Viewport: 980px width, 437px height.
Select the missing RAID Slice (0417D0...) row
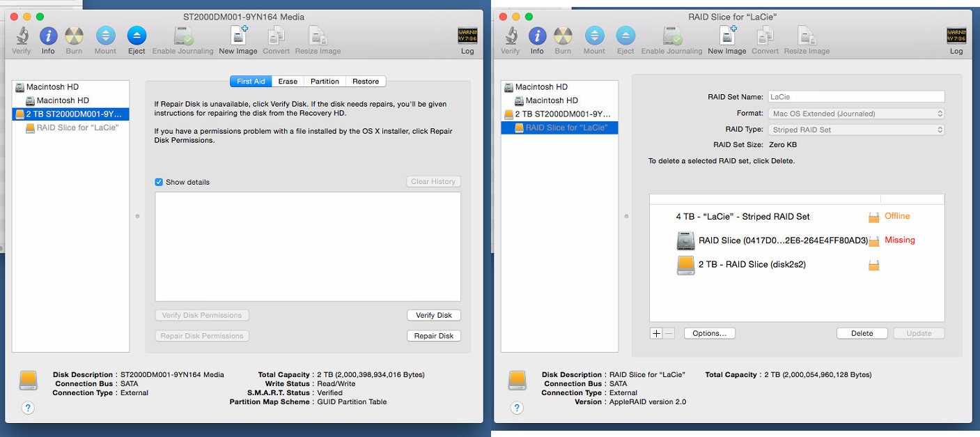[x=796, y=240]
